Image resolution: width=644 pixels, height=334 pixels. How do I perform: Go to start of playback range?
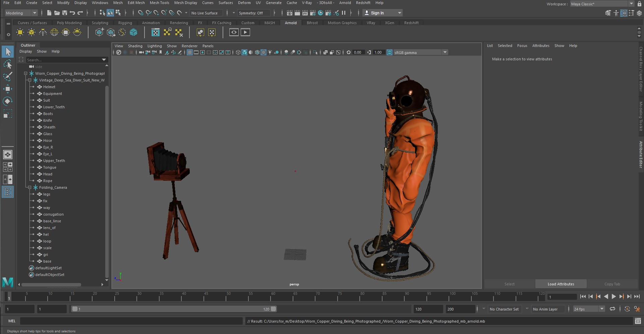(x=583, y=296)
